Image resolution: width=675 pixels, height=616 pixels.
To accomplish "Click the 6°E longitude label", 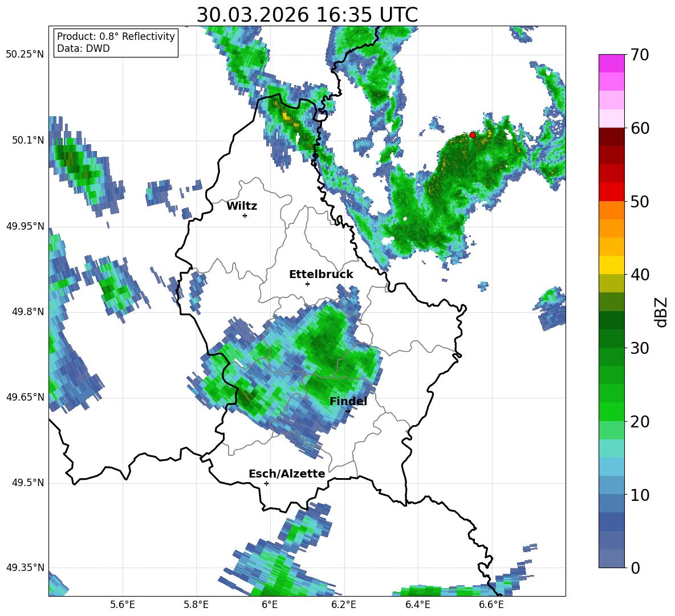I will 270,605.
